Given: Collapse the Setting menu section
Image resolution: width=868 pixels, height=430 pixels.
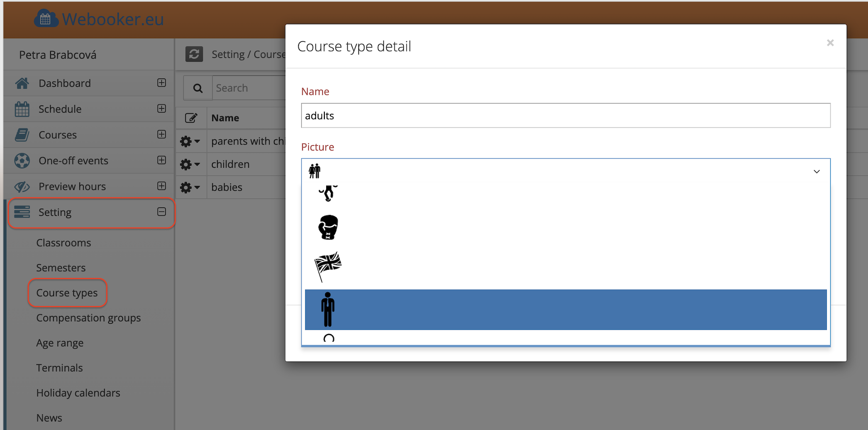Looking at the screenshot, I should tap(161, 212).
